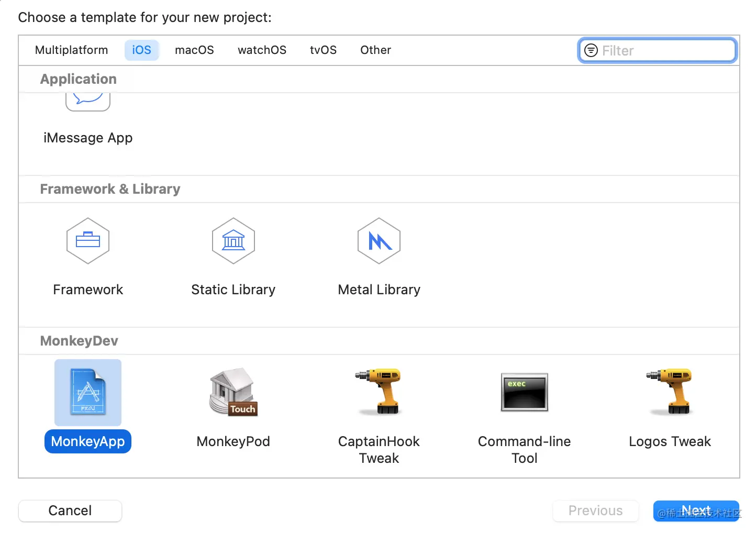
Task: Click the CaptainHook Tweak label
Action: coord(379,450)
